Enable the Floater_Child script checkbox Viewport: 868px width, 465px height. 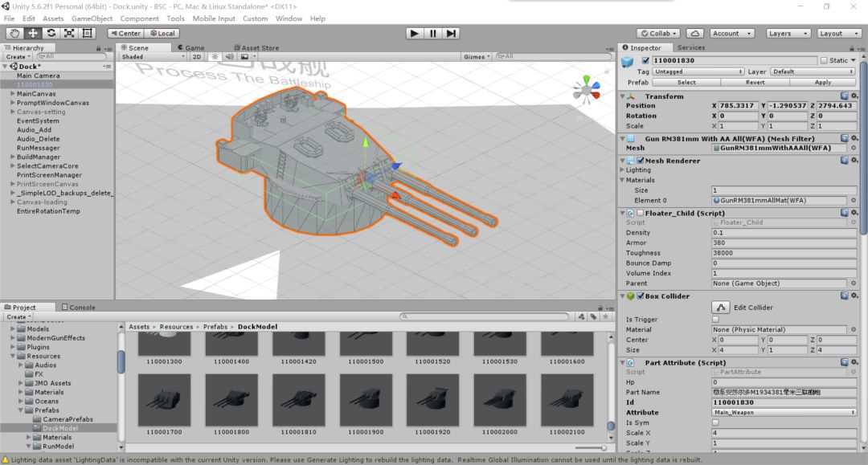641,213
